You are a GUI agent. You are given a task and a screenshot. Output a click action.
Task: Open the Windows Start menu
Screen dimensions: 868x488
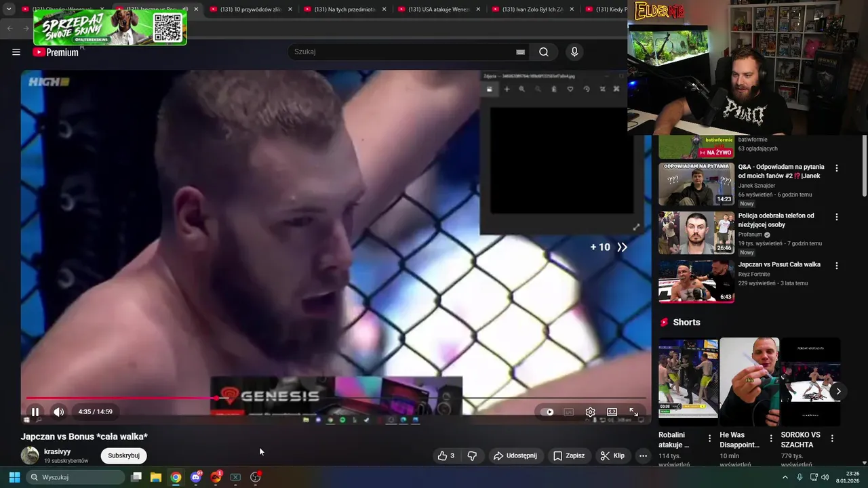tap(14, 477)
